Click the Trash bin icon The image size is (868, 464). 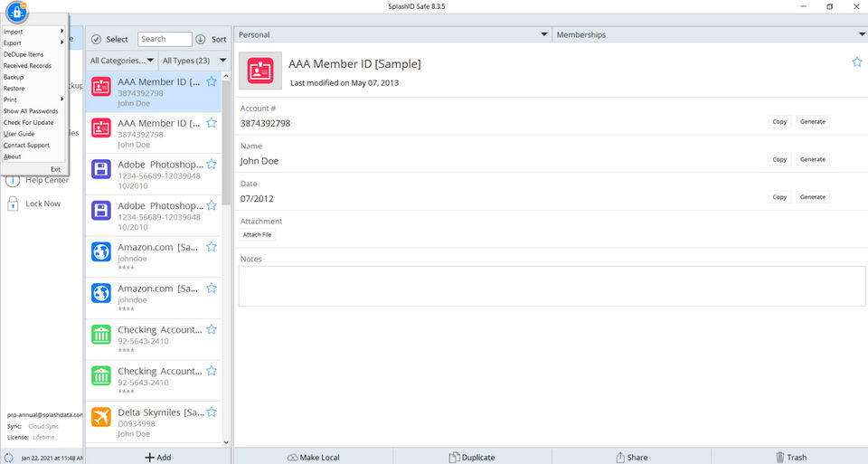(x=779, y=458)
